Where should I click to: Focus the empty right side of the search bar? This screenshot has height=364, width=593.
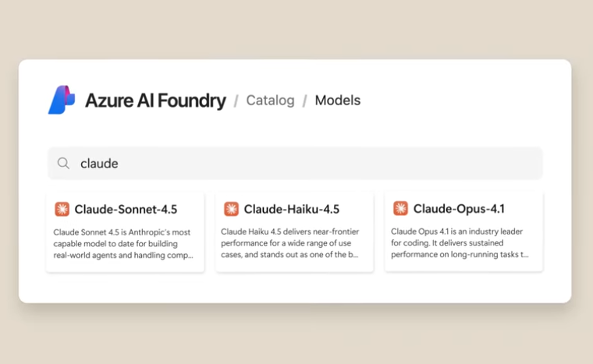click(390, 164)
